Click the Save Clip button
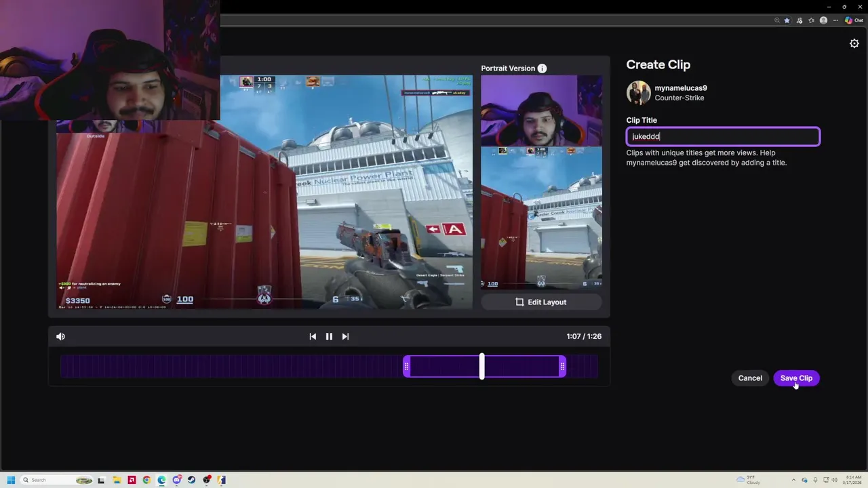The image size is (868, 488). click(796, 378)
